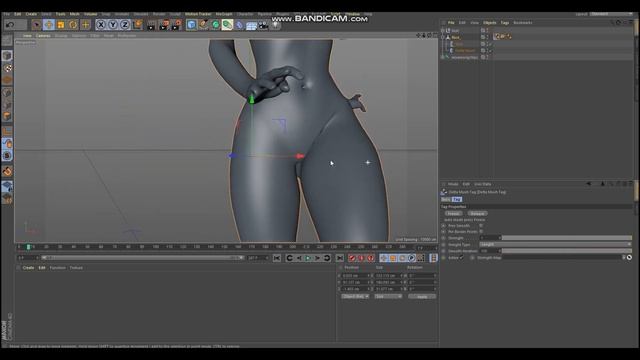Open the Weight Type dropdown
The image size is (640, 360).
pos(555,244)
